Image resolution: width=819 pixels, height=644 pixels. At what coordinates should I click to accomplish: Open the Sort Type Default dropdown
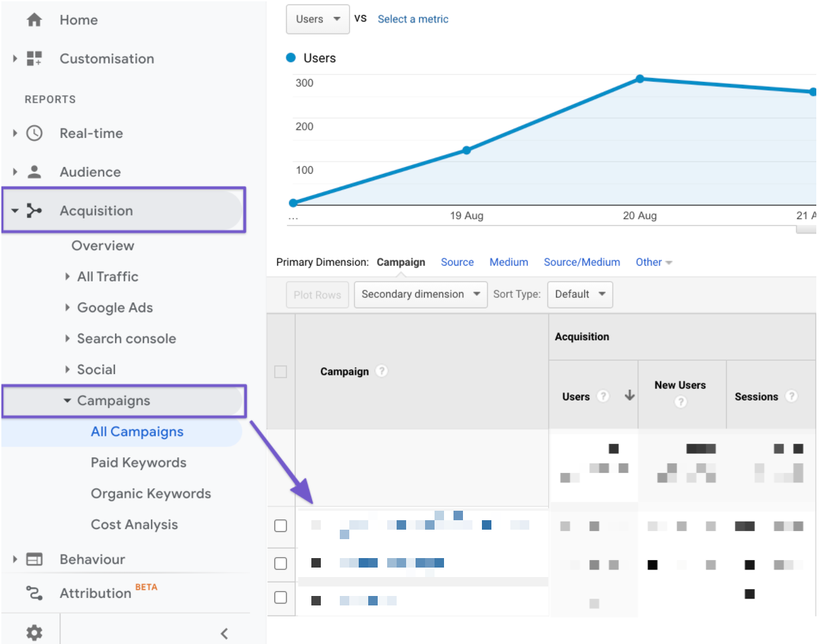pyautogui.click(x=580, y=294)
